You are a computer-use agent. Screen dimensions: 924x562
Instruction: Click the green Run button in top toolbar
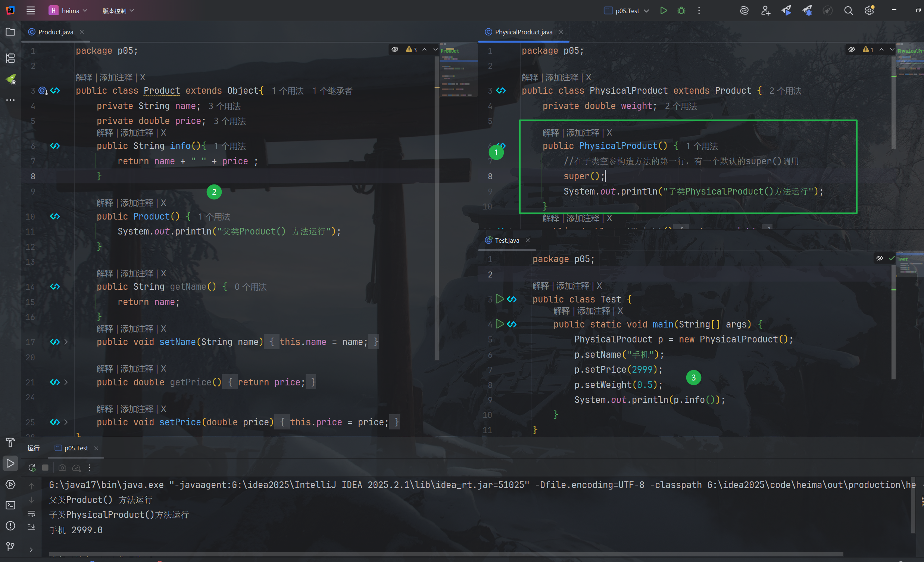click(x=664, y=10)
